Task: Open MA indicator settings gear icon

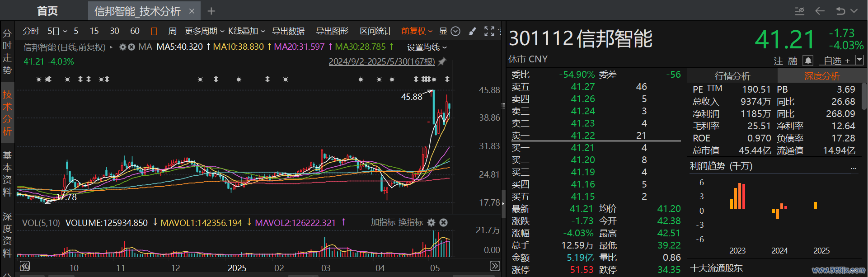Action: (122, 47)
